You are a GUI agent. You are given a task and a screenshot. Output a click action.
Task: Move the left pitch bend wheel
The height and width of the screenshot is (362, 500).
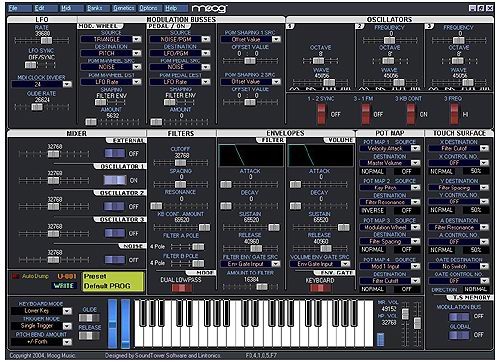coord(112,324)
